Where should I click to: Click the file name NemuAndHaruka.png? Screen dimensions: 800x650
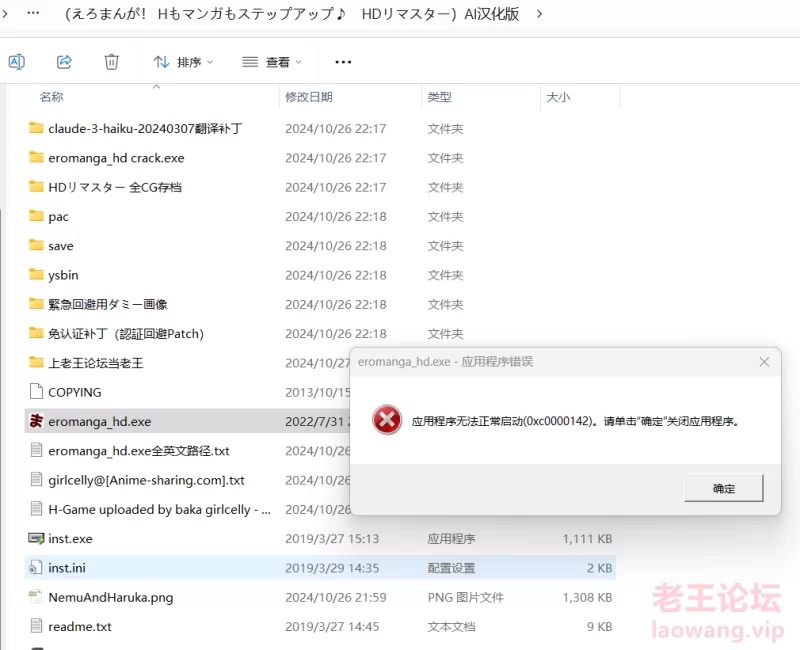tap(111, 597)
